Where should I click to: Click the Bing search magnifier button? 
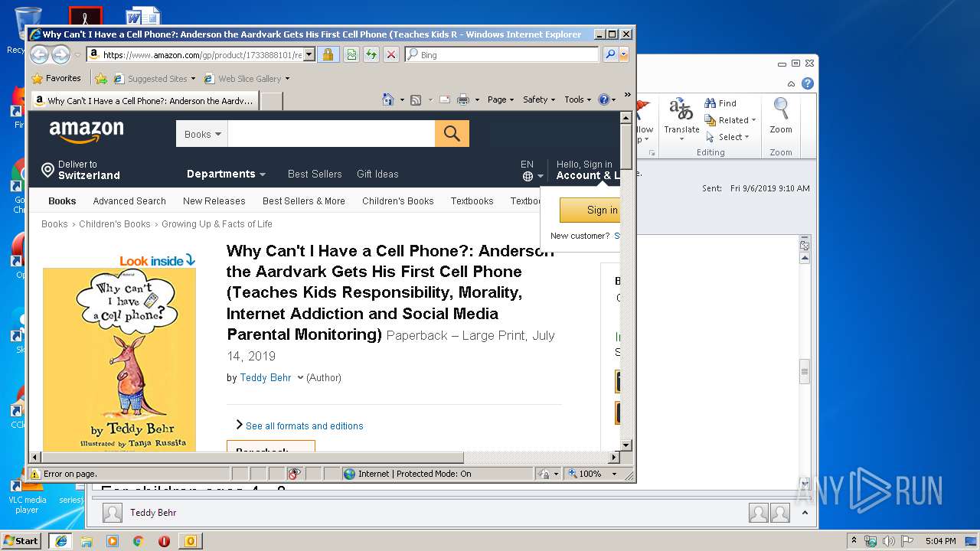609,54
